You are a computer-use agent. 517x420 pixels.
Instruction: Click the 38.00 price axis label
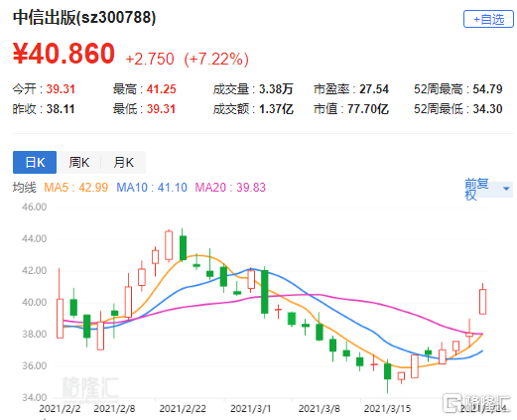[x=35, y=334]
